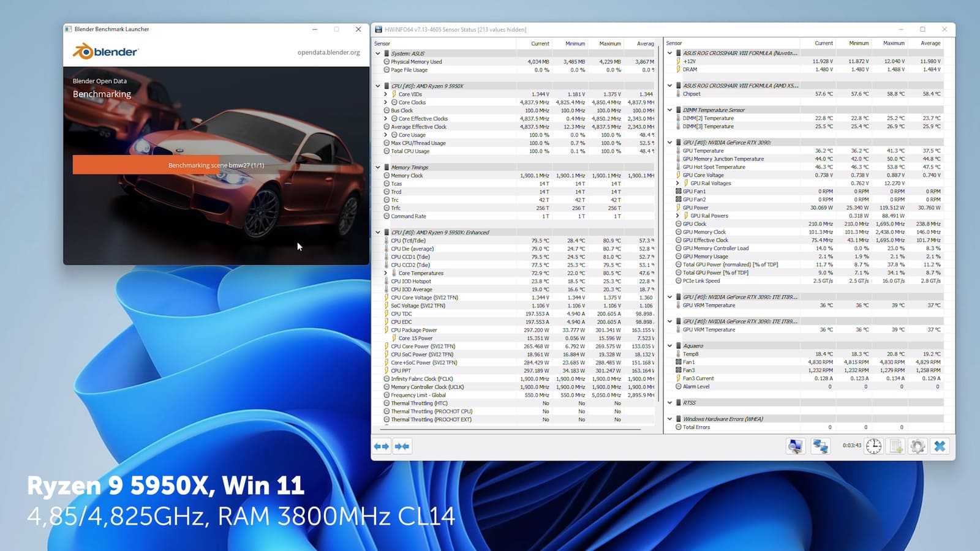This screenshot has width=980, height=551.
Task: Expand GPU Rail Voltages entry
Action: click(677, 183)
